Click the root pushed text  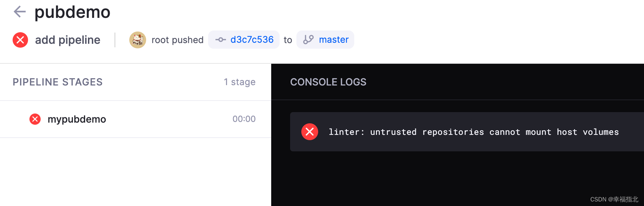[x=178, y=40]
